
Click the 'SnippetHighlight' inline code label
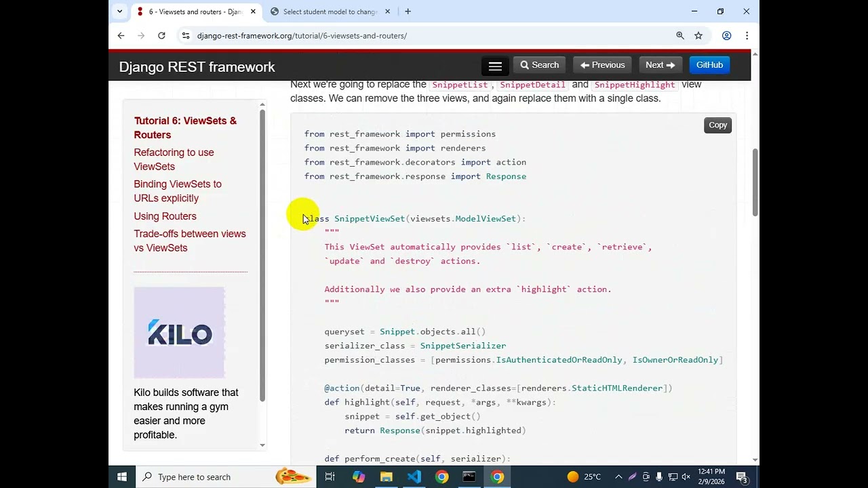click(635, 85)
